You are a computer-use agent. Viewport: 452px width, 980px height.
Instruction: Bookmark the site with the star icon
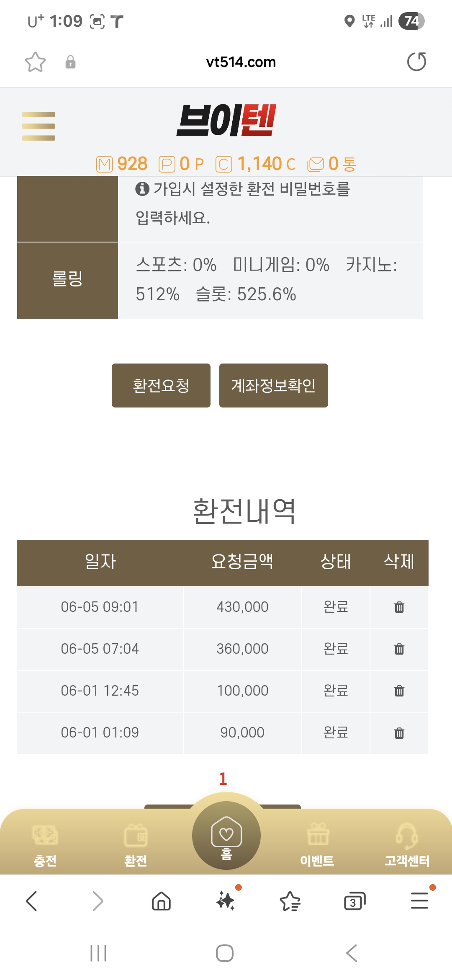[35, 62]
